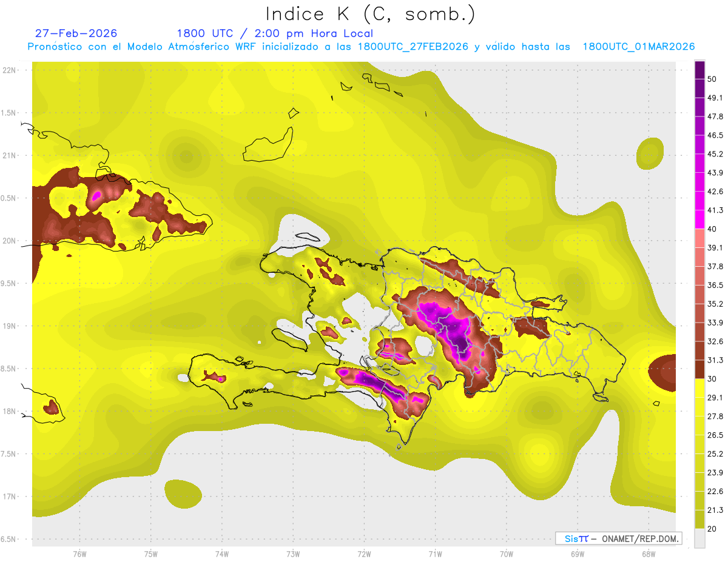This screenshot has width=728, height=562.
Task: Pick the dark brown colorbar segment just above 30
Action: coord(699,369)
